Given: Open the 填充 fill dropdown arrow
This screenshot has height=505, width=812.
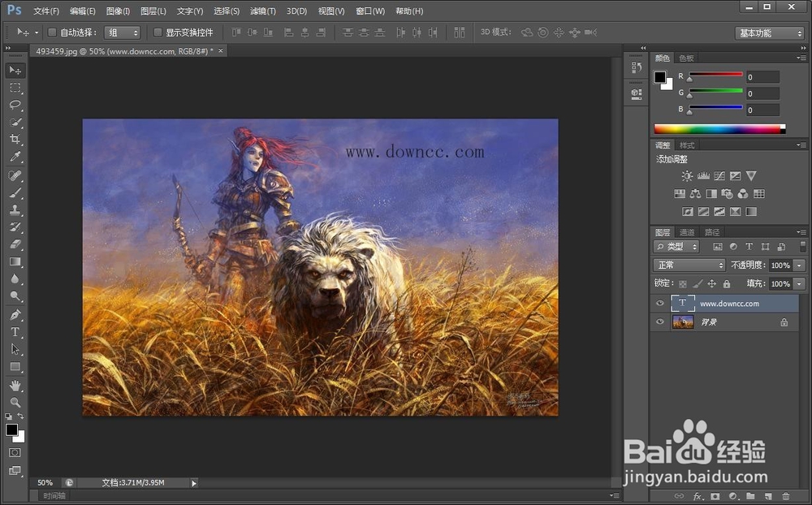Looking at the screenshot, I should point(800,284).
